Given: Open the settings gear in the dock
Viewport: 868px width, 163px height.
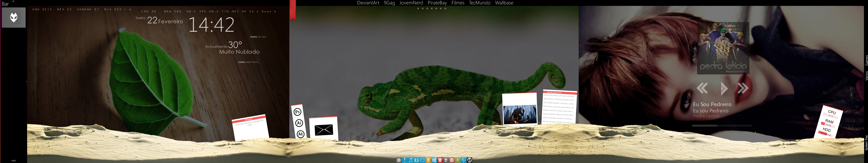Looking at the screenshot, I should click(399, 160).
